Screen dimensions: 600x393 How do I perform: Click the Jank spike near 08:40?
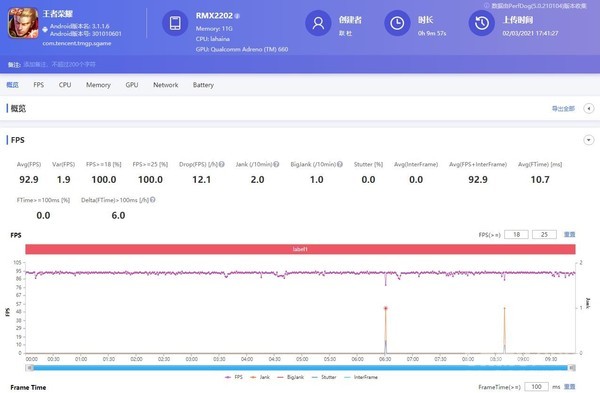click(x=504, y=308)
